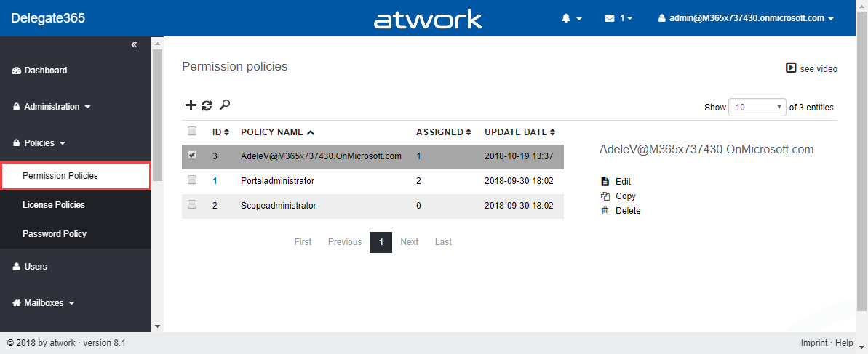Collapse the sidebar with double-chevron icon
Screen dimensions: 868x354
[x=134, y=45]
